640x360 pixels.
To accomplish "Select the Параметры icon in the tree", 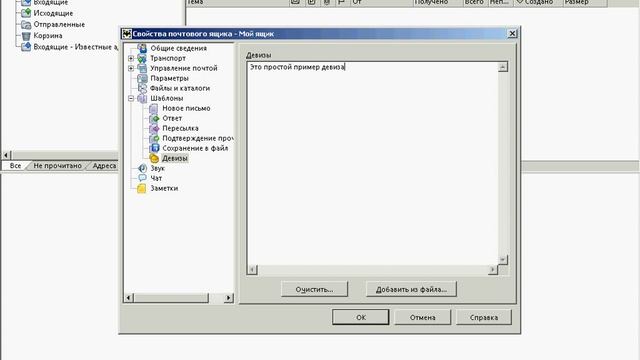I will 142,78.
